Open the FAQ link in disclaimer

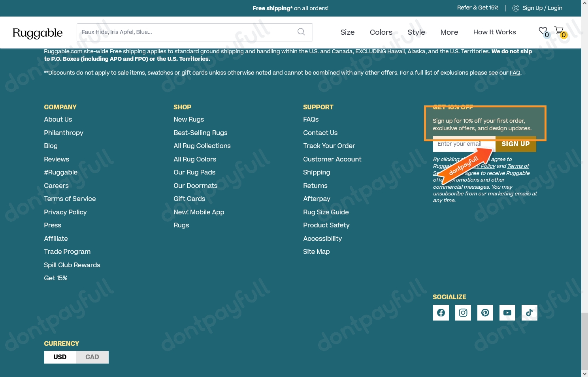pyautogui.click(x=515, y=73)
